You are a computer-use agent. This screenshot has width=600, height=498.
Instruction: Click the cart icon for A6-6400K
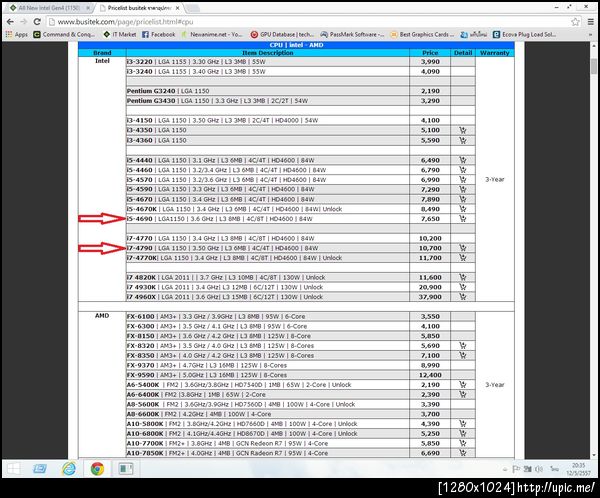click(x=463, y=394)
